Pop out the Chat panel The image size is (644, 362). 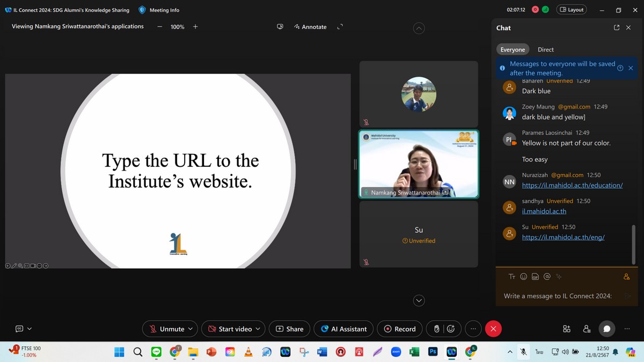pyautogui.click(x=617, y=28)
